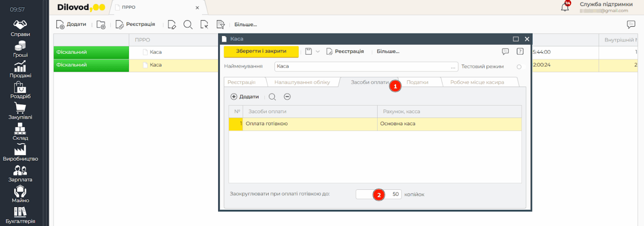Go to Виробництво in left sidebar
Screen dimensions: 644x226
[20, 153]
